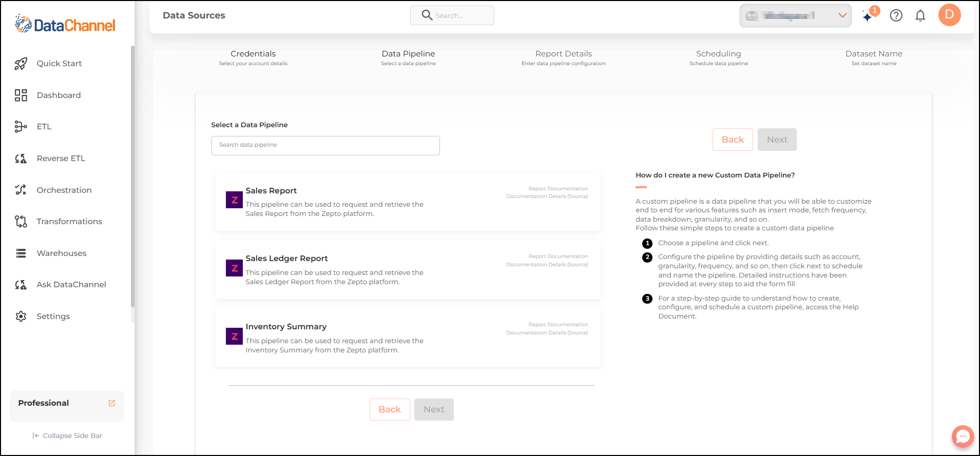Click the Data Sources page title
This screenshot has width=980, height=456.
click(x=194, y=15)
